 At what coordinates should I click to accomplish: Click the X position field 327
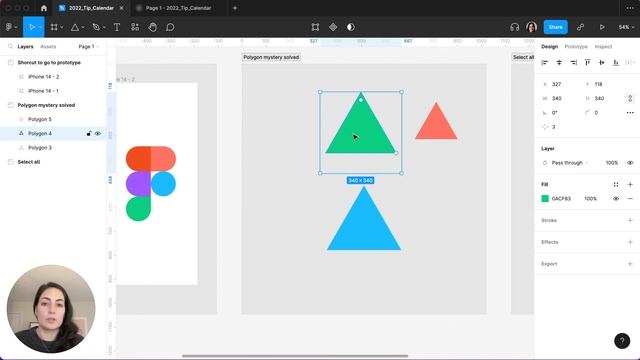coord(561,84)
